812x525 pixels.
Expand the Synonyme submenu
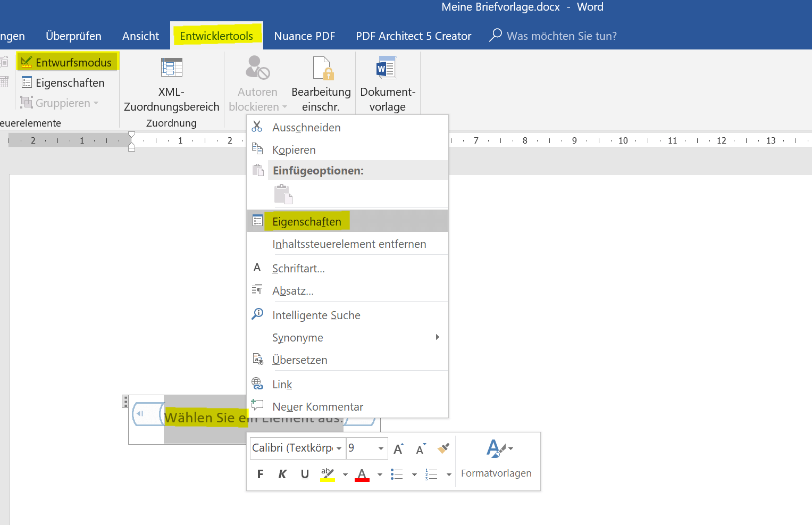tap(348, 337)
